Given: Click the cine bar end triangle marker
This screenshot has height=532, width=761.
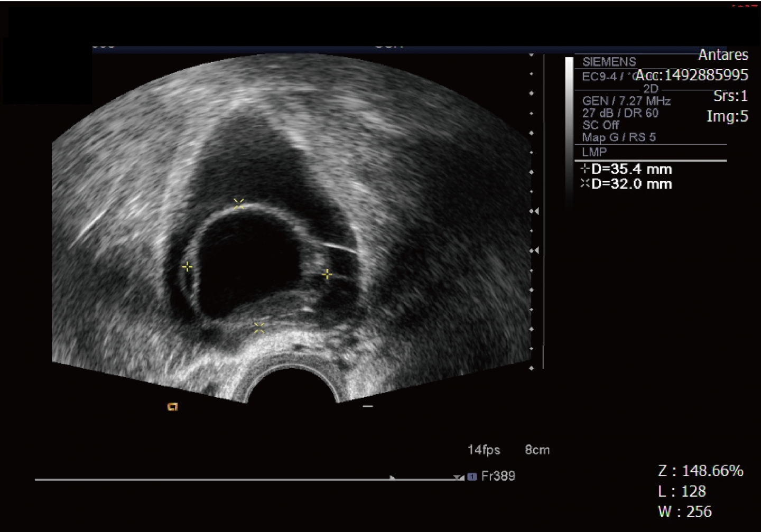Looking at the screenshot, I should click(x=458, y=478).
